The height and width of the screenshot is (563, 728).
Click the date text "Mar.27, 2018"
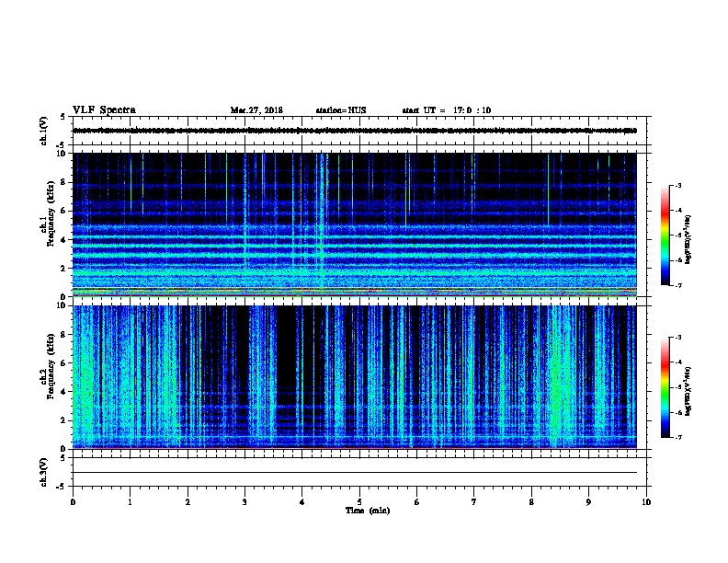point(256,110)
